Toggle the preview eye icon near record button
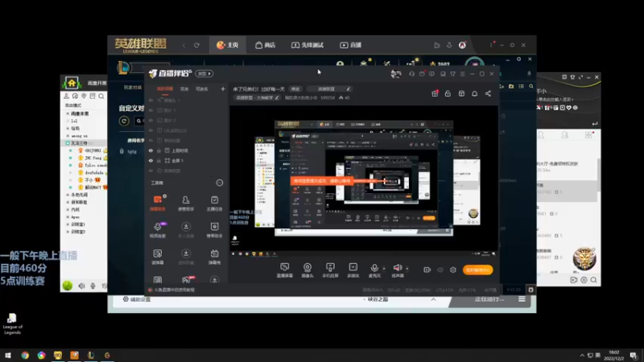The image size is (644, 362). click(x=440, y=269)
